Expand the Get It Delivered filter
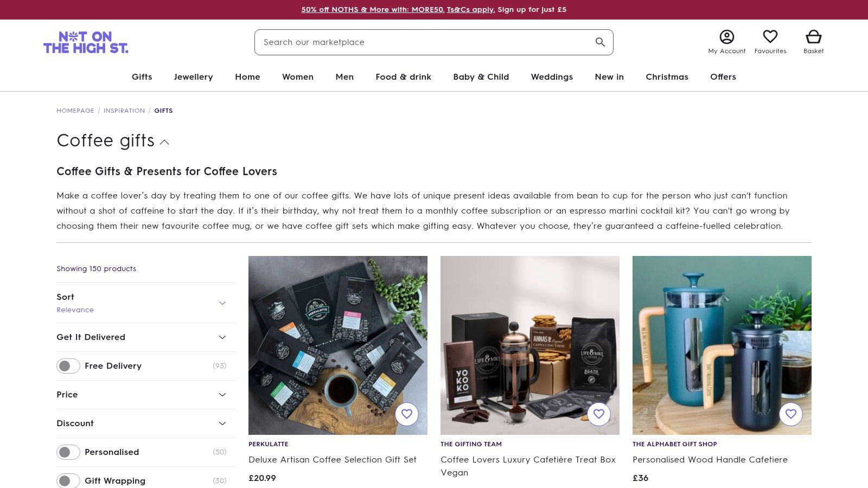 tap(146, 337)
